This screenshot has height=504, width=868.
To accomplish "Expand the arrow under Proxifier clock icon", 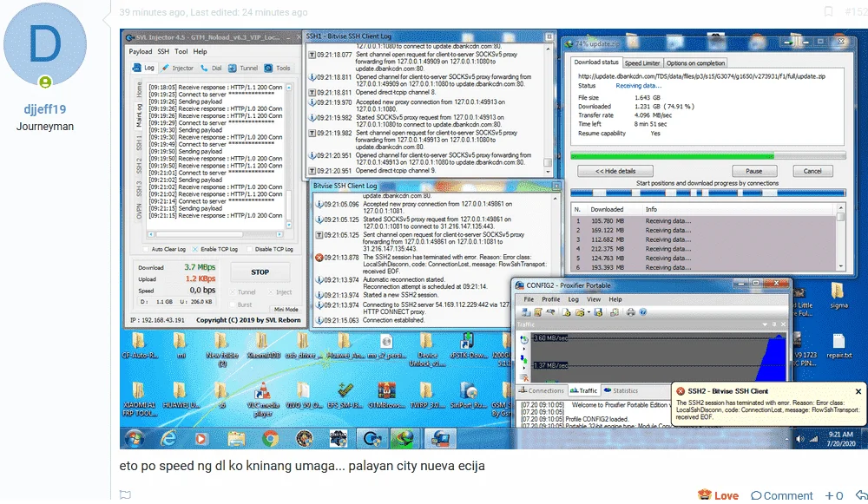I will 524,349.
